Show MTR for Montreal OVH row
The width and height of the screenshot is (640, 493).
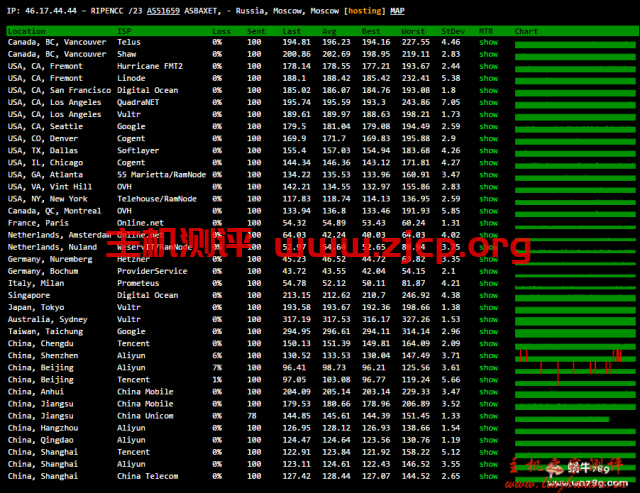click(x=489, y=211)
